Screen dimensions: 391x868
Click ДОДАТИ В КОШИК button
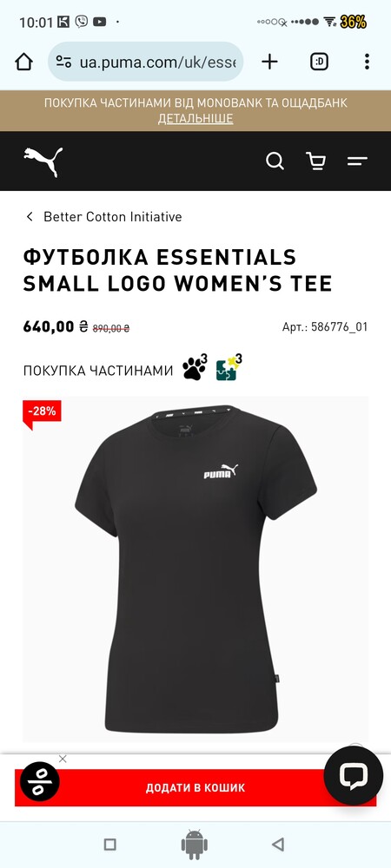click(x=195, y=788)
